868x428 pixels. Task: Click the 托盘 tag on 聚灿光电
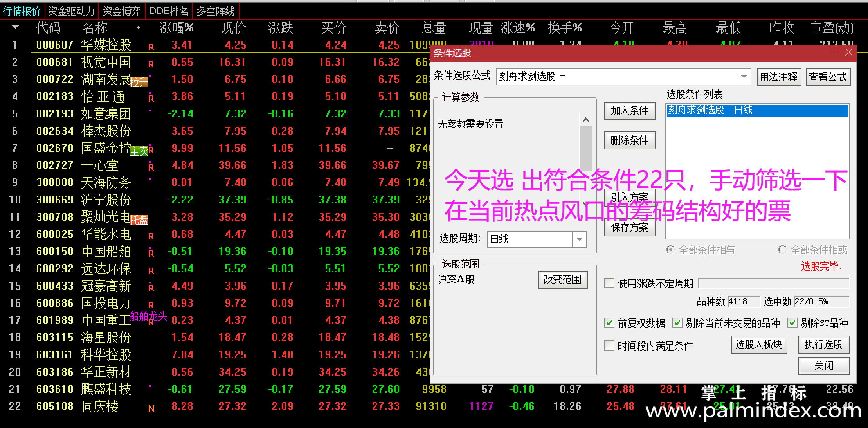[139, 220]
